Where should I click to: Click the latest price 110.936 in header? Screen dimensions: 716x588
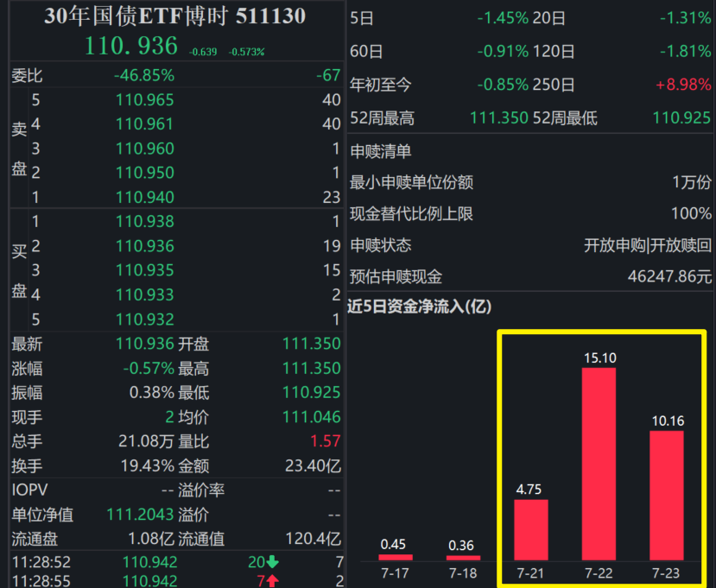[131, 46]
